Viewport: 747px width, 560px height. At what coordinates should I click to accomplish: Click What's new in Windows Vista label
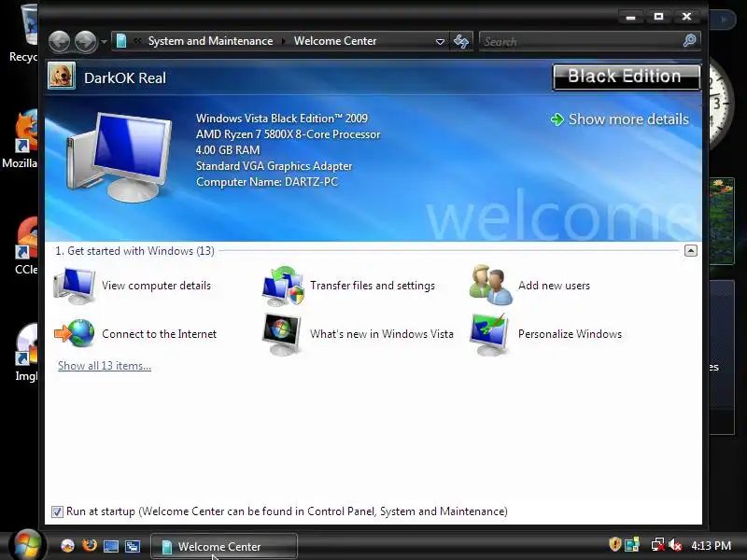click(382, 334)
